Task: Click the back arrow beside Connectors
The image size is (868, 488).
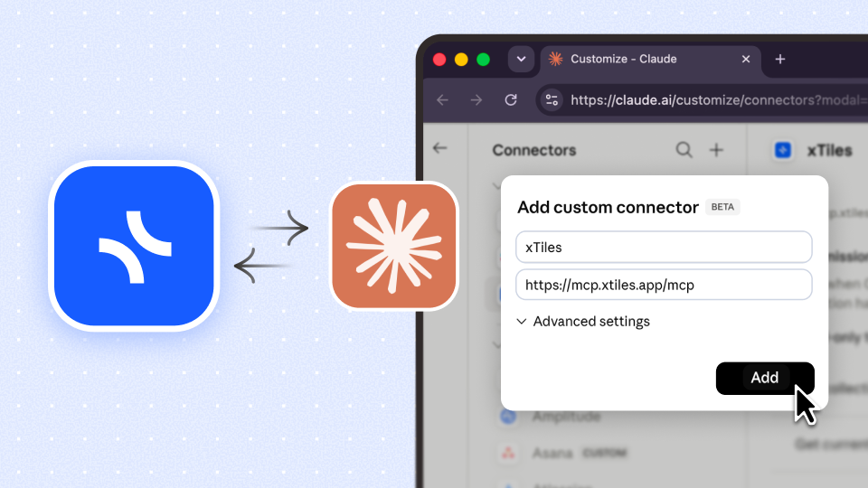Action: pyautogui.click(x=440, y=148)
